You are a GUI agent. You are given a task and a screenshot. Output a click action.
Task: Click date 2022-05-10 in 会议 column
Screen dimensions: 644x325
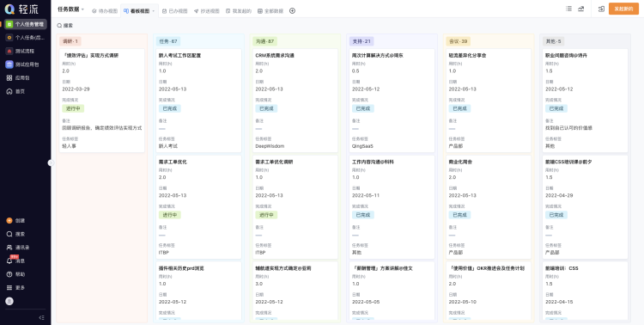click(463, 302)
